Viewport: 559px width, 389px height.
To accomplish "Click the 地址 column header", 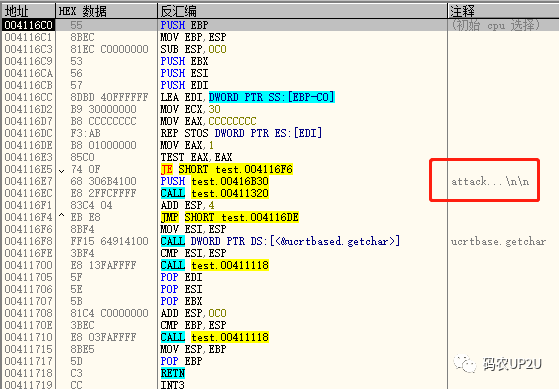I will pos(29,11).
